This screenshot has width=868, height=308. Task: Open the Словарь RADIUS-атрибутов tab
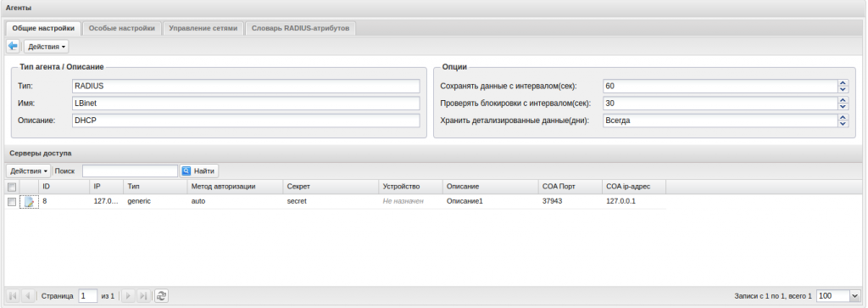tap(301, 28)
